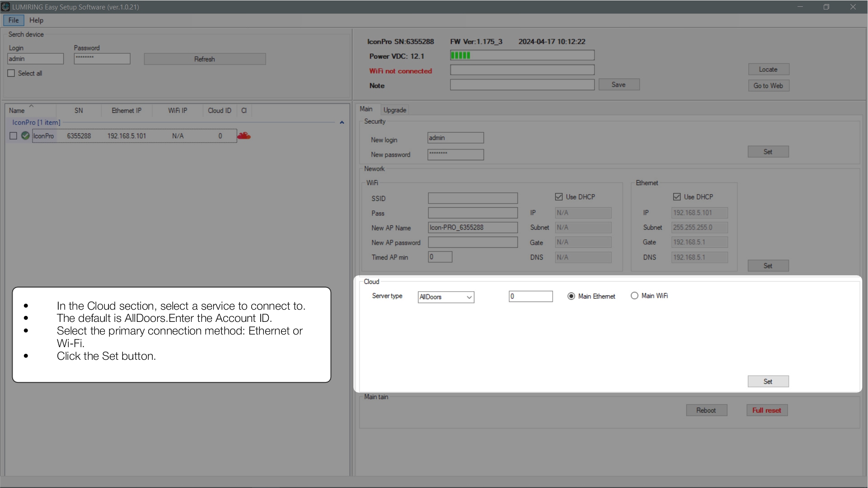Click Set in the Cloud section

pos(768,381)
